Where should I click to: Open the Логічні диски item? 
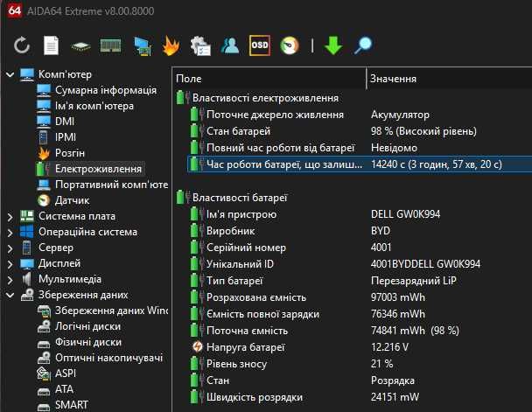[87, 326]
